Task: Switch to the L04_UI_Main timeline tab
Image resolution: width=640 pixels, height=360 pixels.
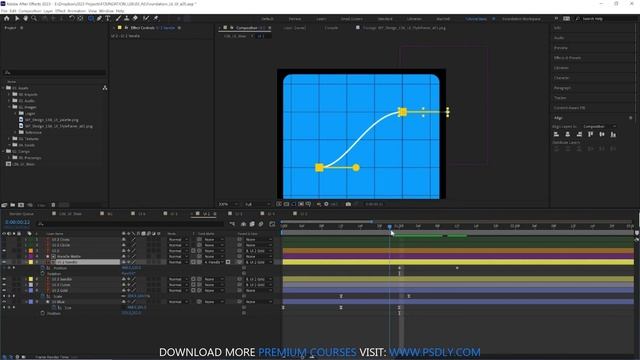Action: pos(70,214)
